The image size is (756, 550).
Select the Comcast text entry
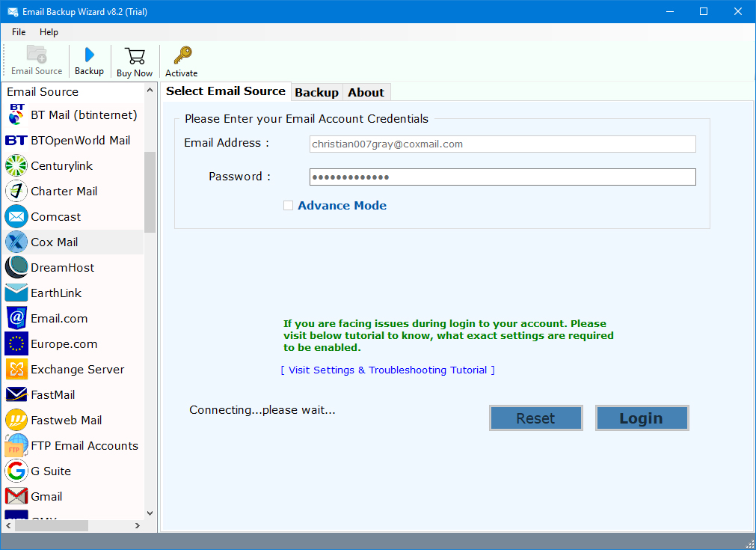click(56, 216)
